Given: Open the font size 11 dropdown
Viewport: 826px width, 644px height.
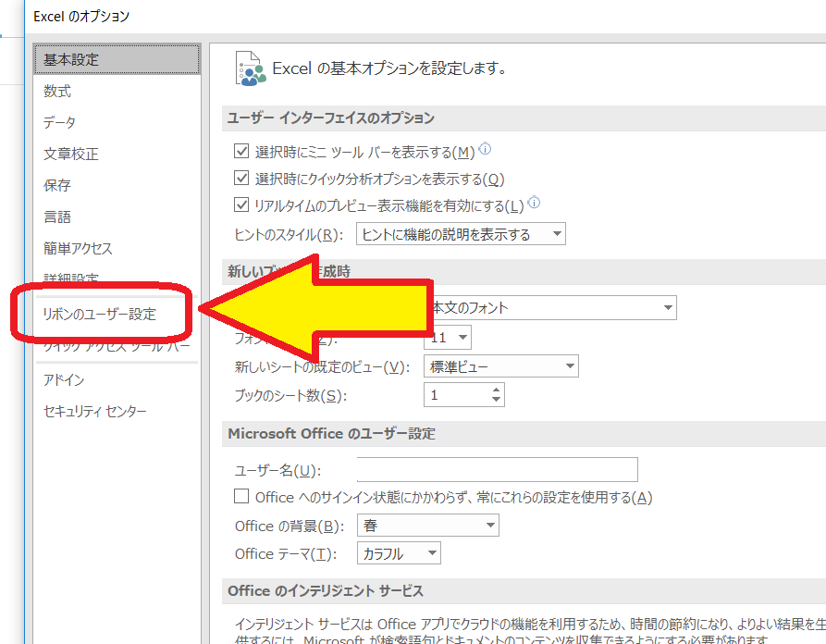Looking at the screenshot, I should 448,338.
